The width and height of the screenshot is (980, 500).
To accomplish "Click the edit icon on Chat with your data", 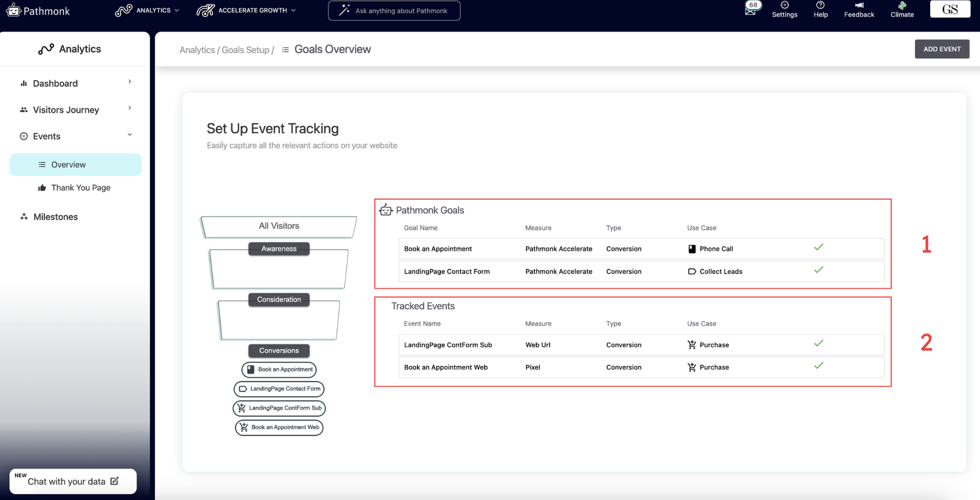I will point(114,481).
